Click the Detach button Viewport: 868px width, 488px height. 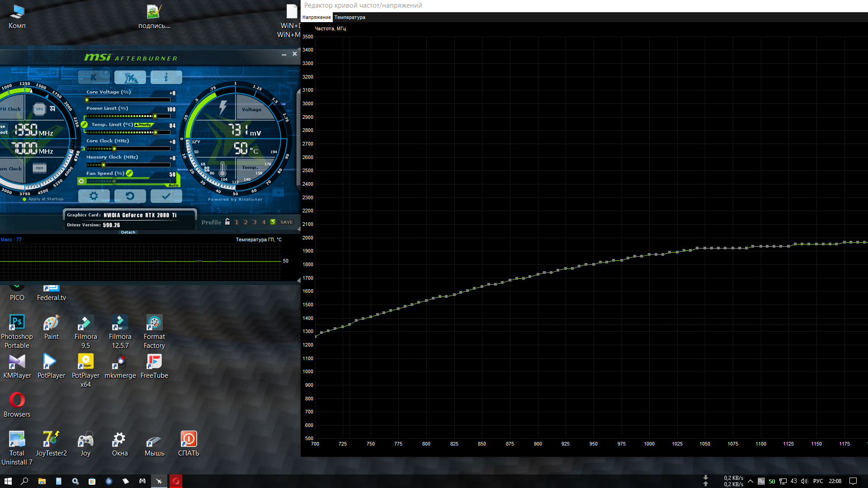128,232
